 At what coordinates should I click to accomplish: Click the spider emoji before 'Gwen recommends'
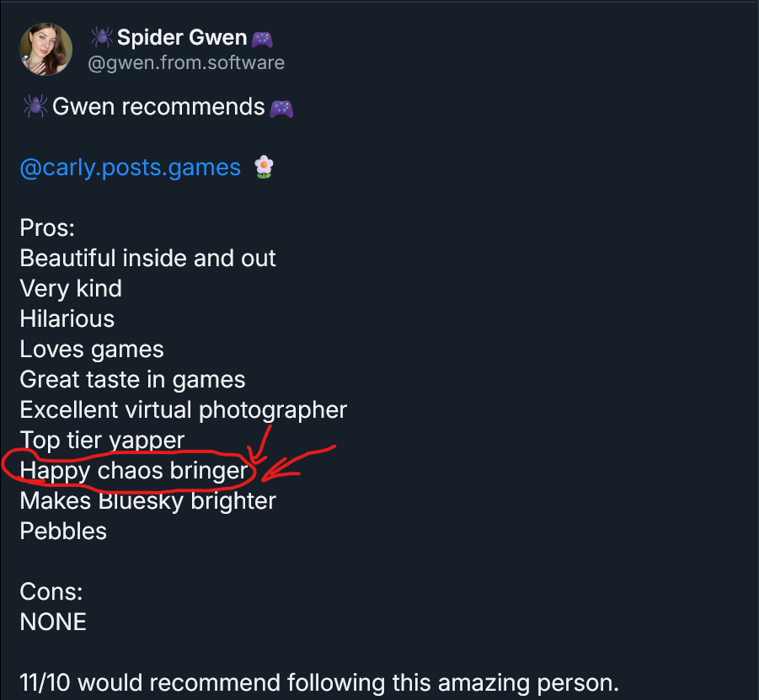[x=34, y=107]
